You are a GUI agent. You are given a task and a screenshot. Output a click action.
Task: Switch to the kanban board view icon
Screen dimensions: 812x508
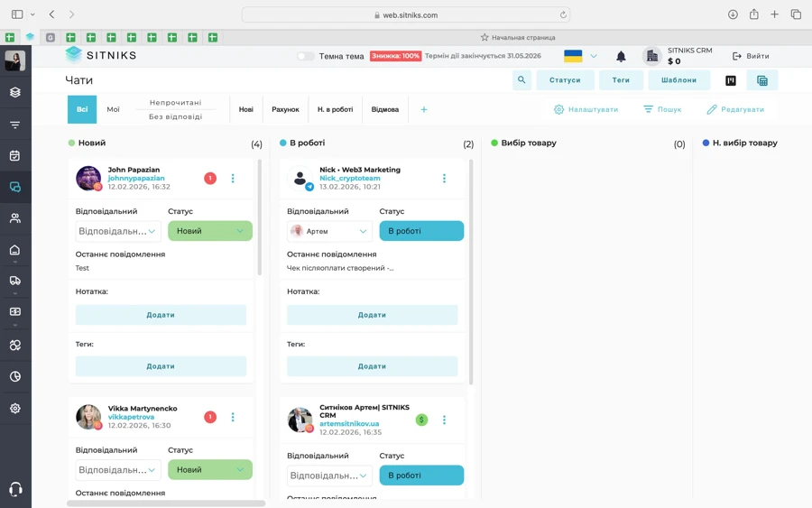pyautogui.click(x=731, y=80)
